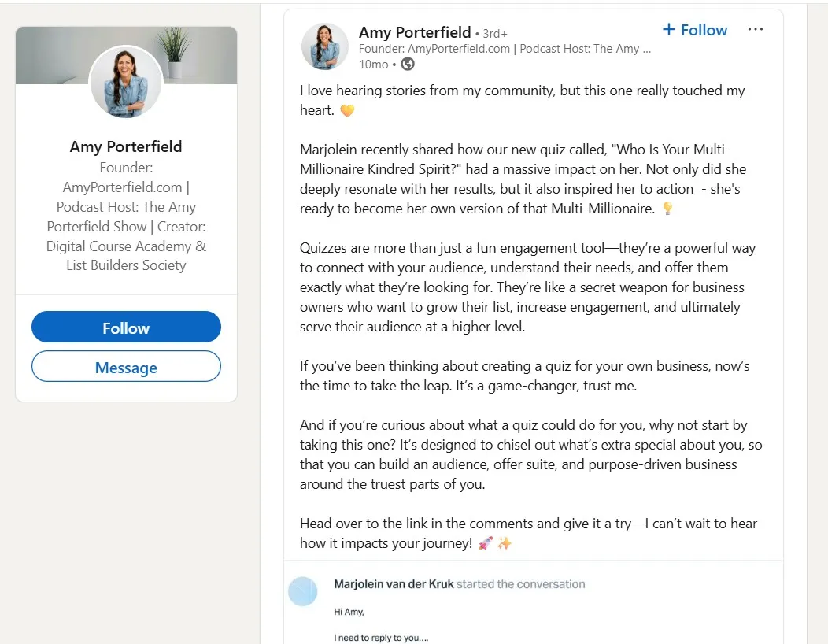Expand the truncated headline ellipsis
The image size is (828, 644).
(x=647, y=48)
